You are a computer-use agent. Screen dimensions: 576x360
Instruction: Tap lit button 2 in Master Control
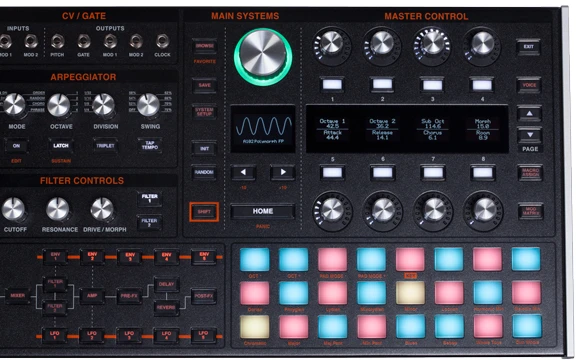[382, 84]
